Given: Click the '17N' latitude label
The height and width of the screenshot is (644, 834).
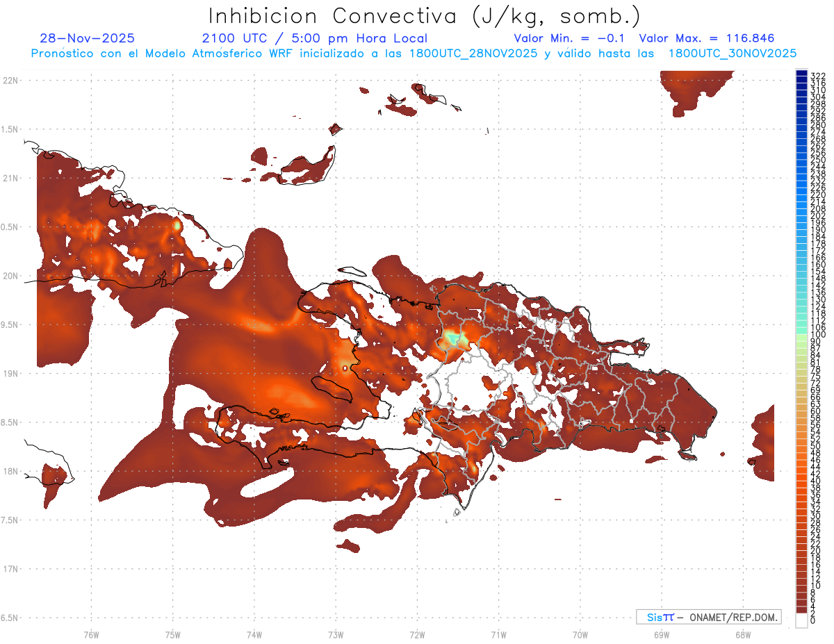Looking at the screenshot, I should click(x=10, y=569).
